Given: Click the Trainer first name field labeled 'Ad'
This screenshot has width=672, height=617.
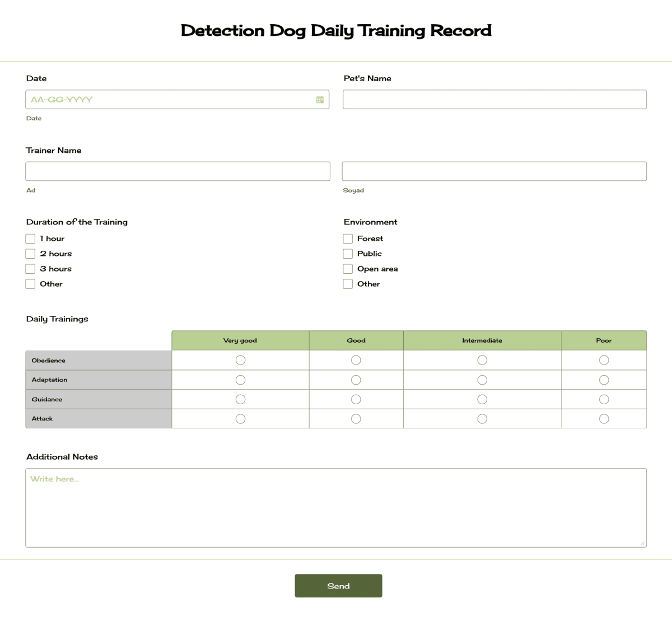Looking at the screenshot, I should pyautogui.click(x=178, y=171).
